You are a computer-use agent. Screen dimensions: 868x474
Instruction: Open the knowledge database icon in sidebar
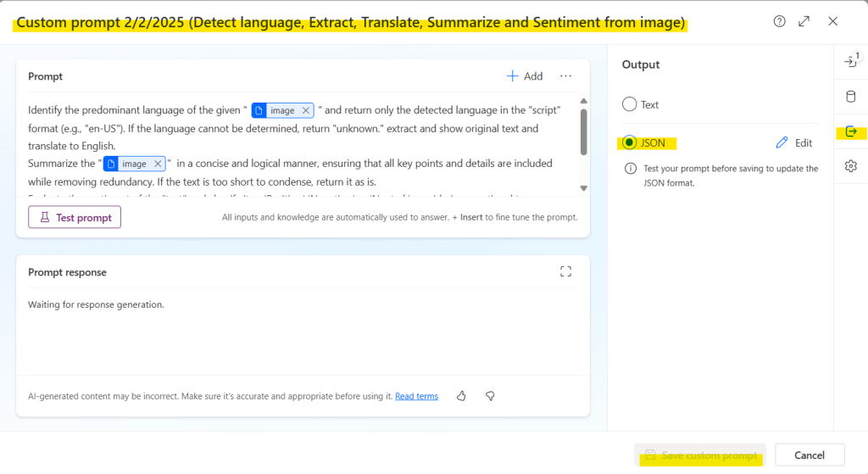[851, 97]
